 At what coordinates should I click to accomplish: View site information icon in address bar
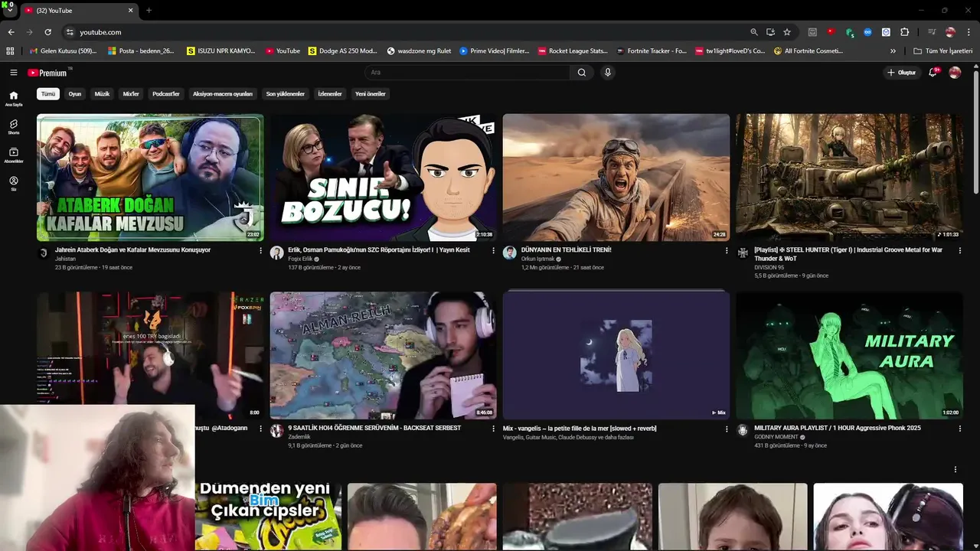click(x=70, y=32)
